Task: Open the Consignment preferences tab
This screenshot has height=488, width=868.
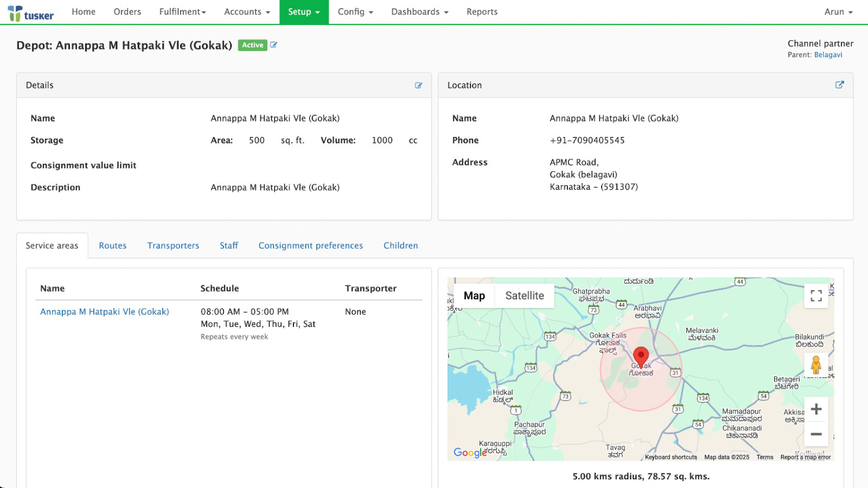Action: click(x=310, y=245)
